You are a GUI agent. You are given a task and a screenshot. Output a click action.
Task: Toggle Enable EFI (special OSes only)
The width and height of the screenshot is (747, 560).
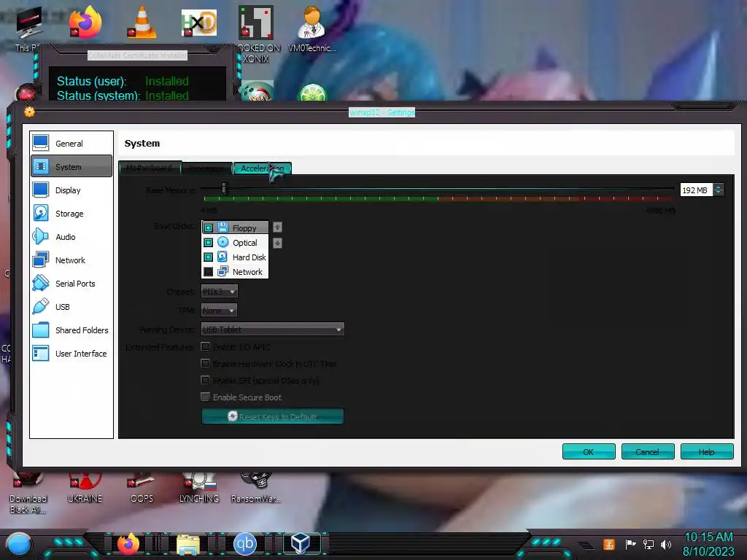pos(205,380)
